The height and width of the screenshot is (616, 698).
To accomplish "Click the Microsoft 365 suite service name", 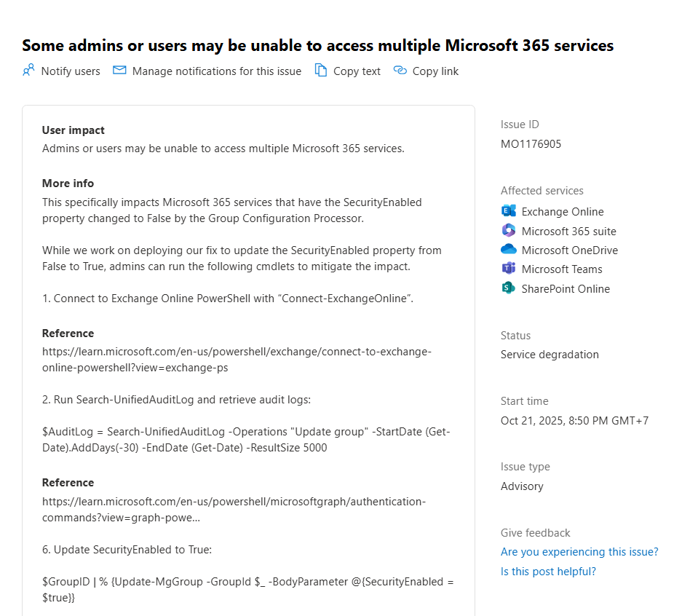I will [x=569, y=231].
